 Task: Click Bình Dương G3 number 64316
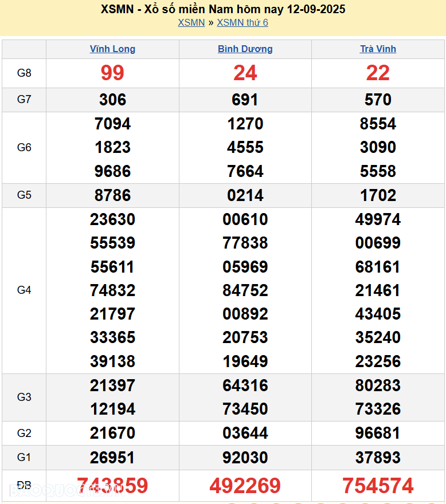pyautogui.click(x=245, y=385)
